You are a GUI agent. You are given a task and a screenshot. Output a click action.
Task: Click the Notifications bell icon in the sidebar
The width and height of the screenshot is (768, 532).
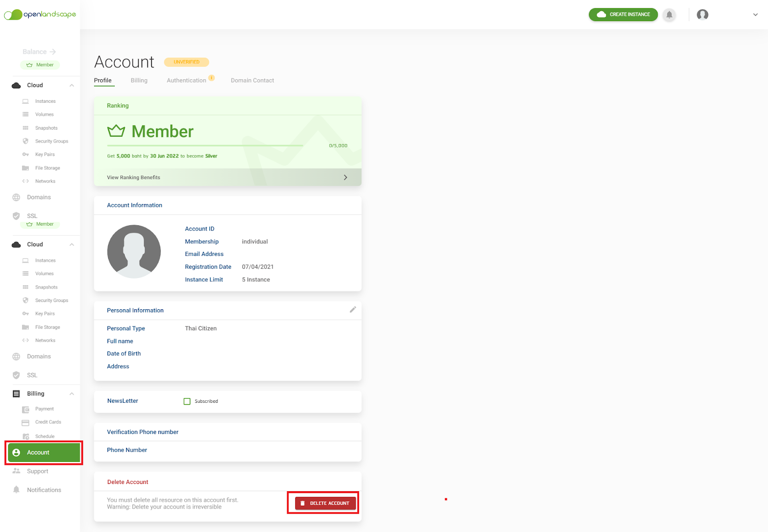[16, 490]
